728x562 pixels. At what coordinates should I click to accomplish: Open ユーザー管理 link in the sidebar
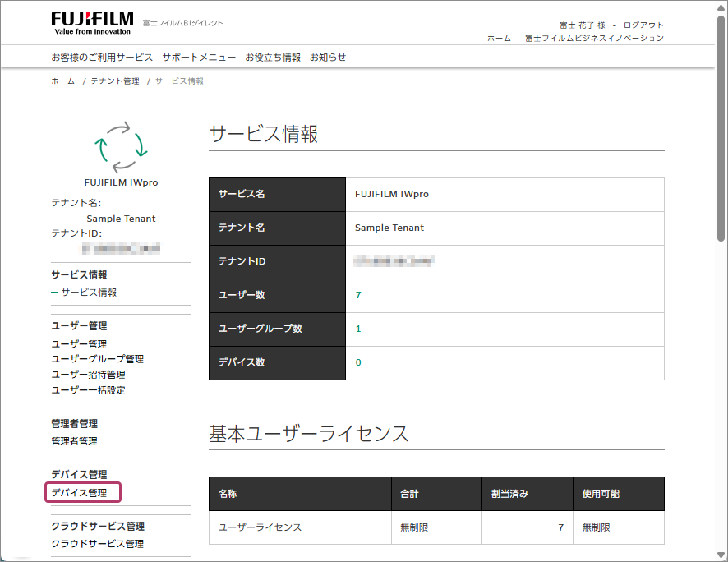(x=79, y=344)
